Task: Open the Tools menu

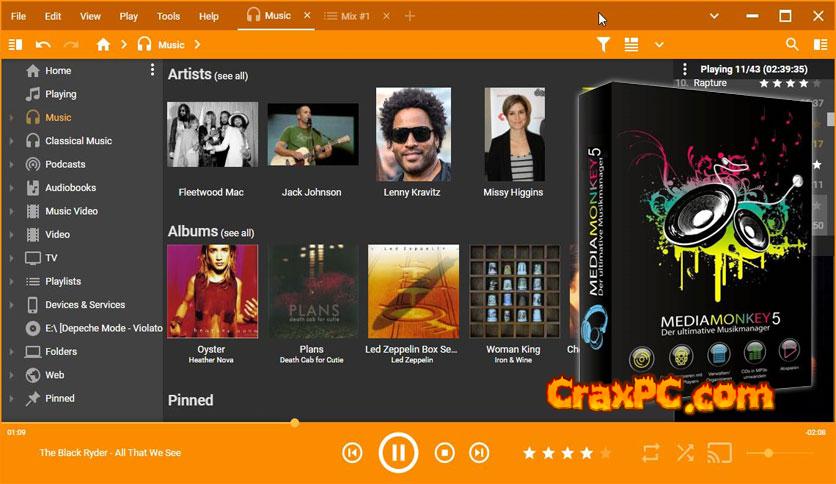Action: click(168, 17)
